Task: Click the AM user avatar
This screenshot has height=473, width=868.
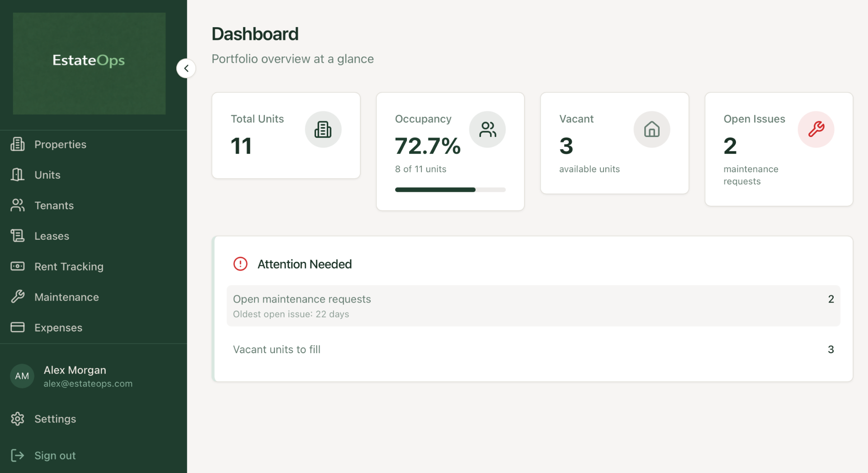Action: point(22,376)
